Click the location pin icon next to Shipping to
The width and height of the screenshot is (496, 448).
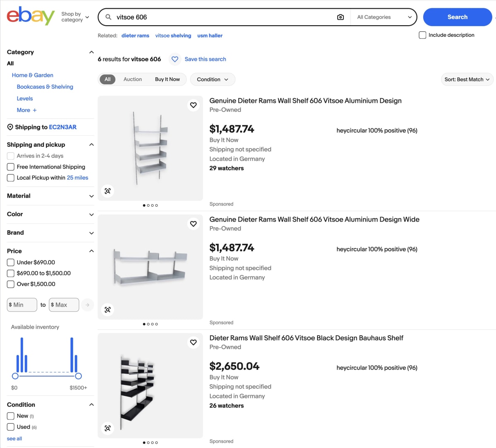point(10,127)
